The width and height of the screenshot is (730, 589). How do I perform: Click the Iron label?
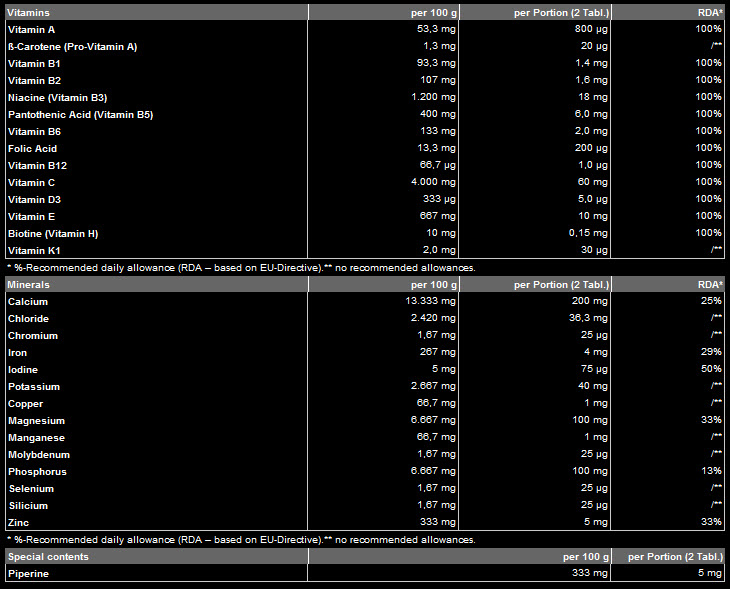[17, 353]
